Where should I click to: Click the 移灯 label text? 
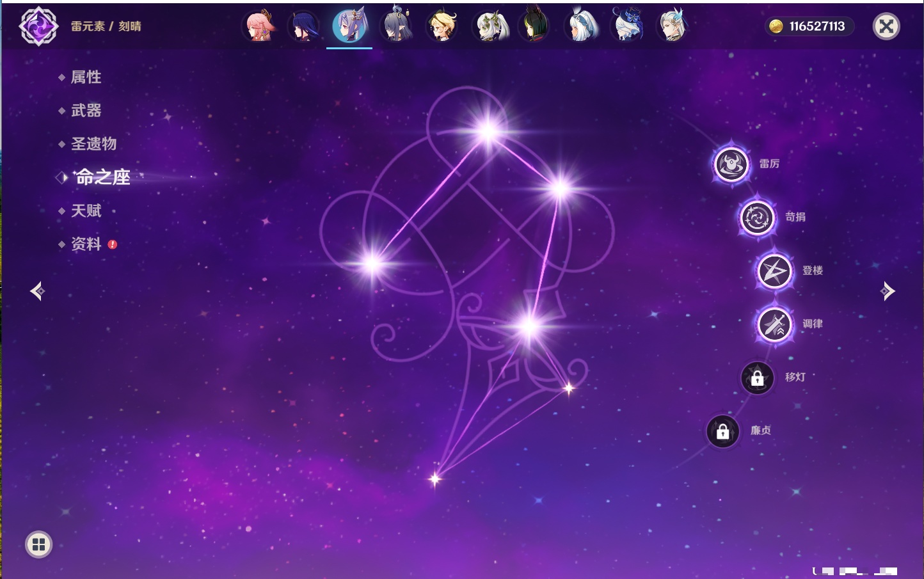tap(795, 377)
